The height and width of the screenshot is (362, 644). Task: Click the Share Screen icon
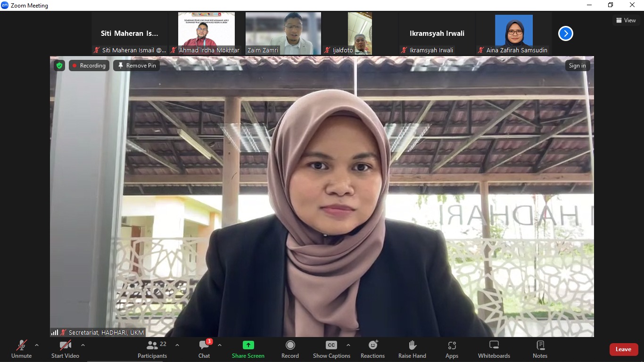pyautogui.click(x=248, y=345)
